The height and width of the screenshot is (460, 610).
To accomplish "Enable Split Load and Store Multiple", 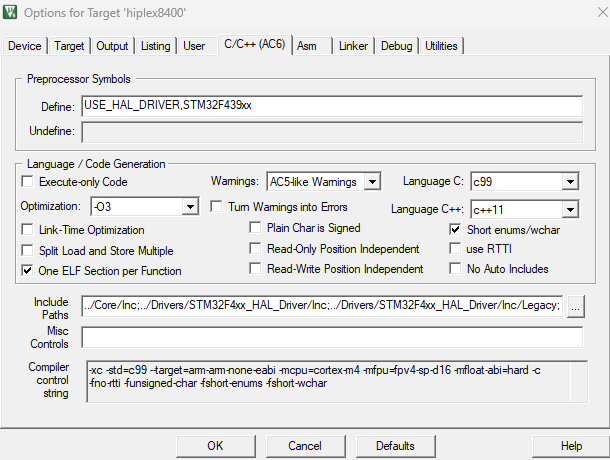I will pos(27,250).
